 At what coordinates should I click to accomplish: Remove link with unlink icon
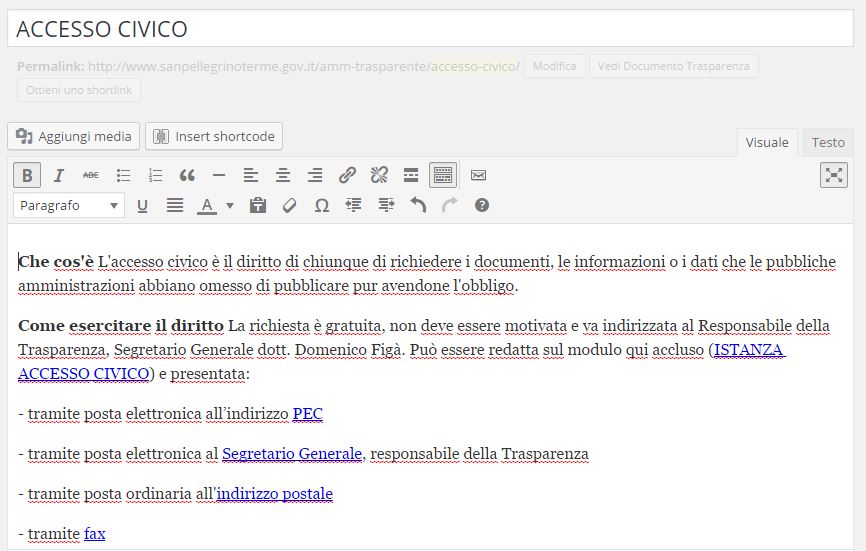(379, 176)
